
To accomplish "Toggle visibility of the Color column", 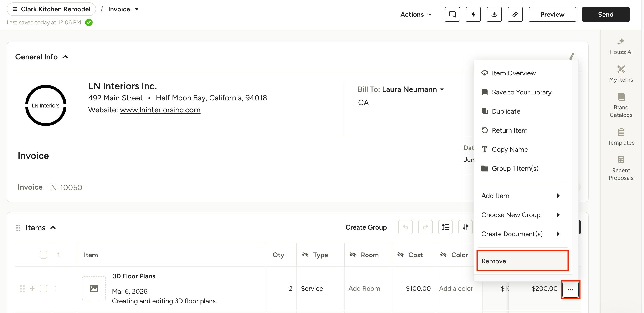I will click(443, 255).
